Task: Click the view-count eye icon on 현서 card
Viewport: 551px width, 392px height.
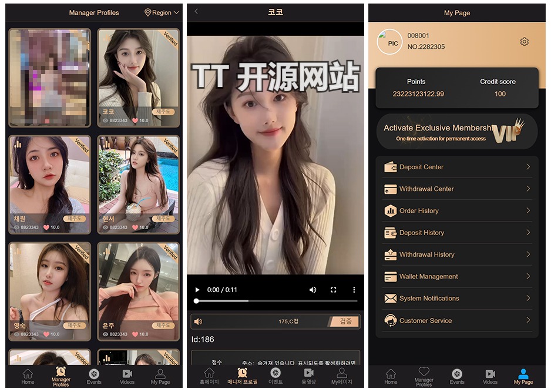Action: (x=105, y=227)
